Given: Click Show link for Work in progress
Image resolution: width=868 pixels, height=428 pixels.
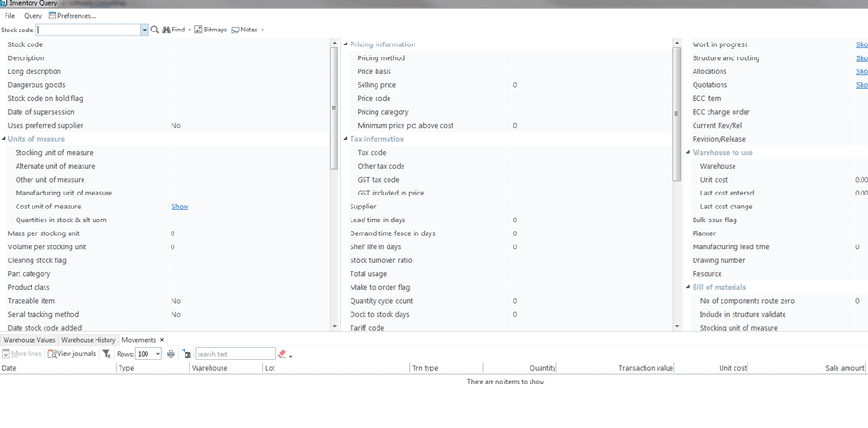Looking at the screenshot, I should click(x=862, y=44).
